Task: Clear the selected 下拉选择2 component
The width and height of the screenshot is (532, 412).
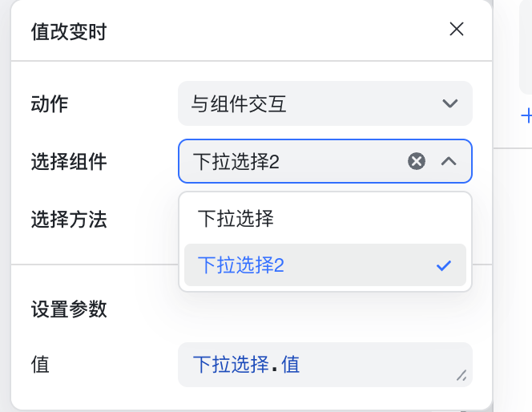Action: 417,161
